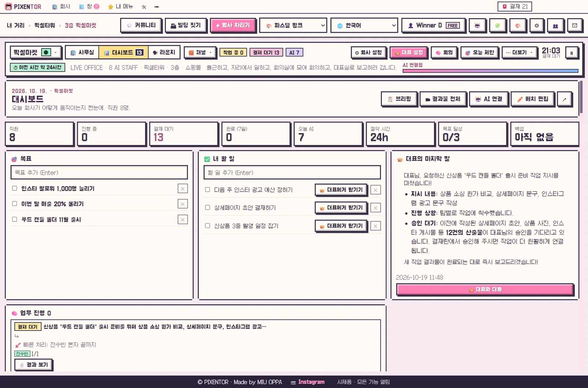
Task: Open the paint palette theme icon
Action: [x=517, y=26]
